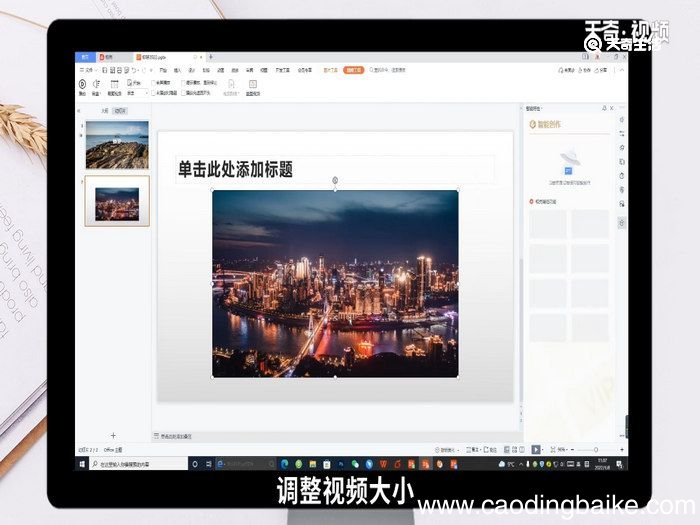Image resolution: width=700 pixels, height=525 pixels.
Task: Click the Notes toggle in status bar
Action: pyautogui.click(x=472, y=450)
